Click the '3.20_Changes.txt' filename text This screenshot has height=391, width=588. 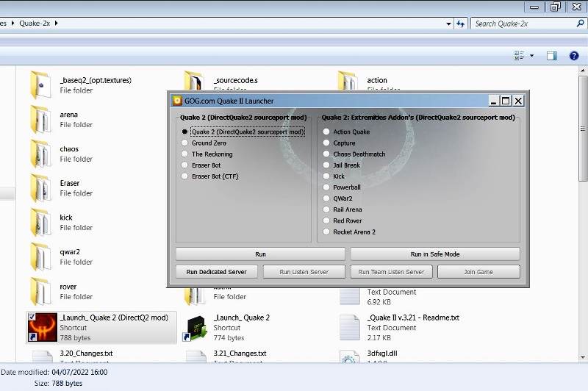(x=86, y=353)
